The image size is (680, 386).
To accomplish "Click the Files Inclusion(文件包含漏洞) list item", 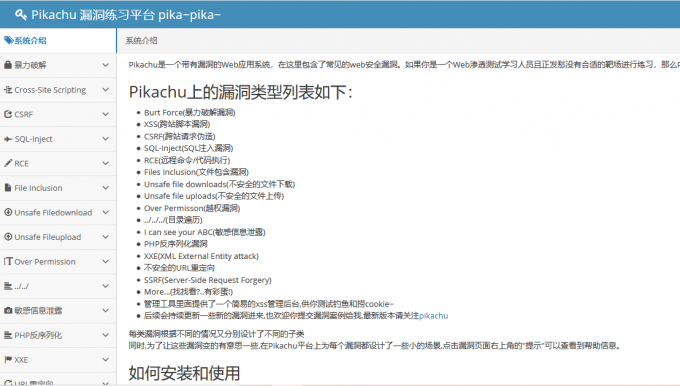I will tap(196, 172).
